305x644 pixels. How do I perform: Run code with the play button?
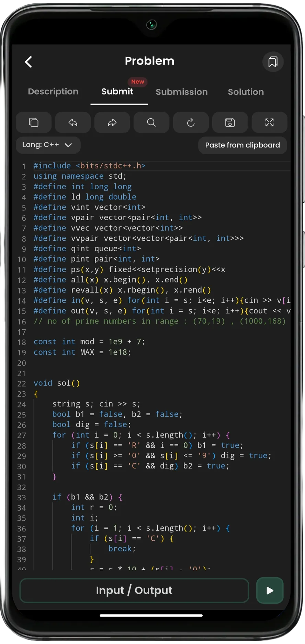[x=270, y=591]
